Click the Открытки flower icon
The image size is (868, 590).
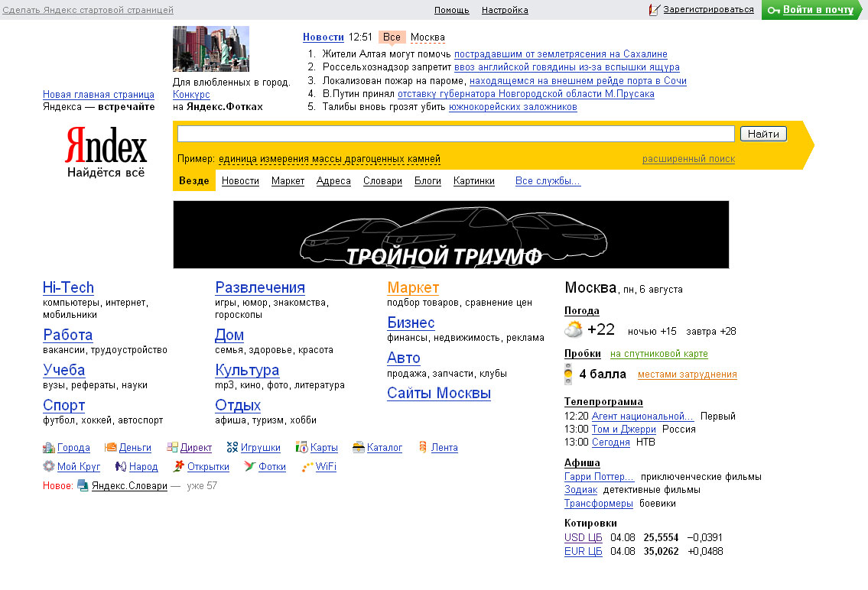(x=178, y=466)
